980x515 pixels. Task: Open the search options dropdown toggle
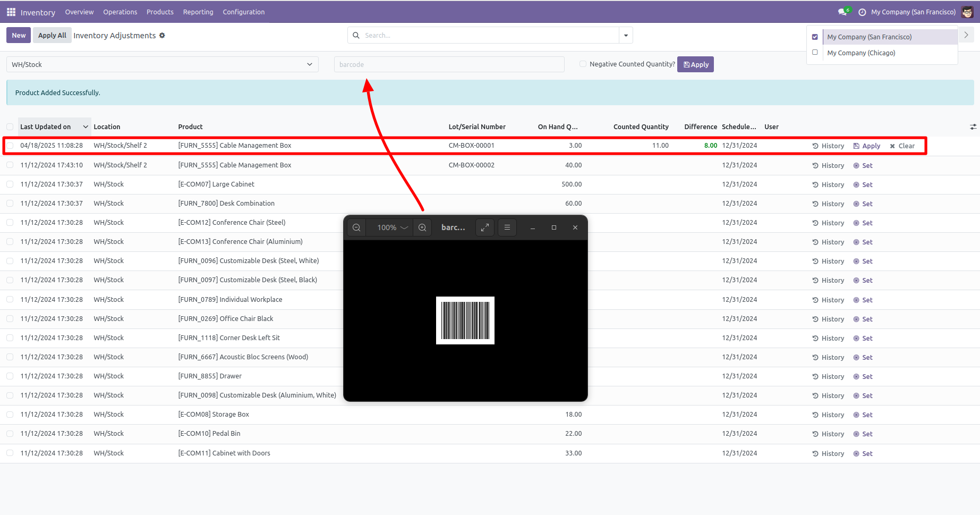(626, 36)
